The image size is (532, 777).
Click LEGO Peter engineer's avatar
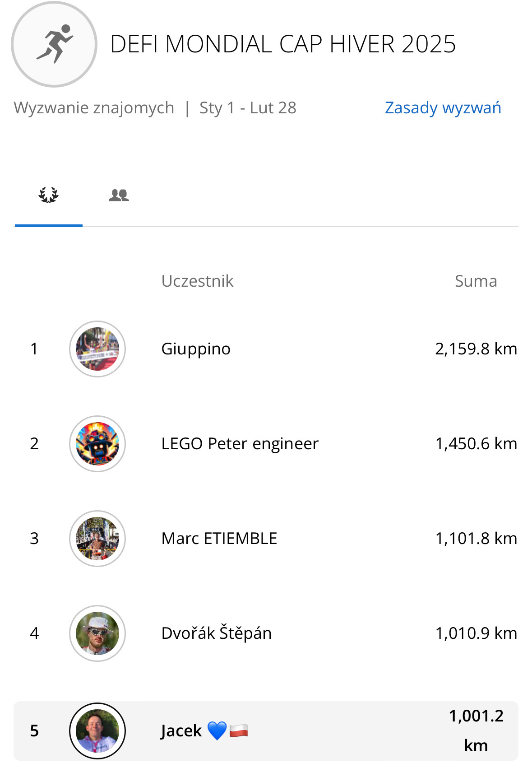click(x=97, y=444)
